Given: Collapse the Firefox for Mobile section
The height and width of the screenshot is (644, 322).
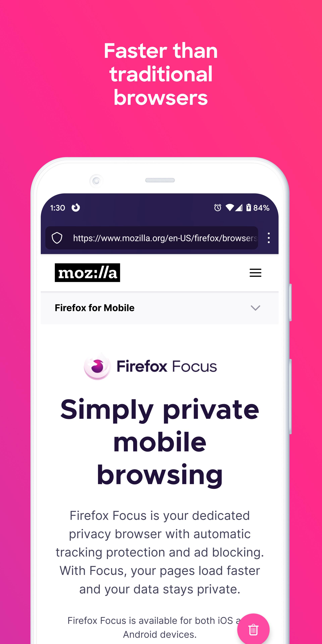Looking at the screenshot, I should pyautogui.click(x=256, y=308).
